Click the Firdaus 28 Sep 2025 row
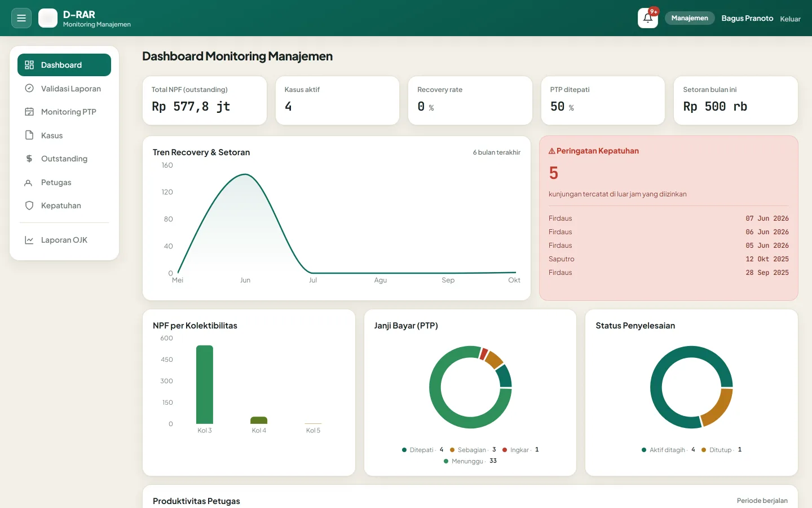Image resolution: width=812 pixels, height=508 pixels. (669, 273)
